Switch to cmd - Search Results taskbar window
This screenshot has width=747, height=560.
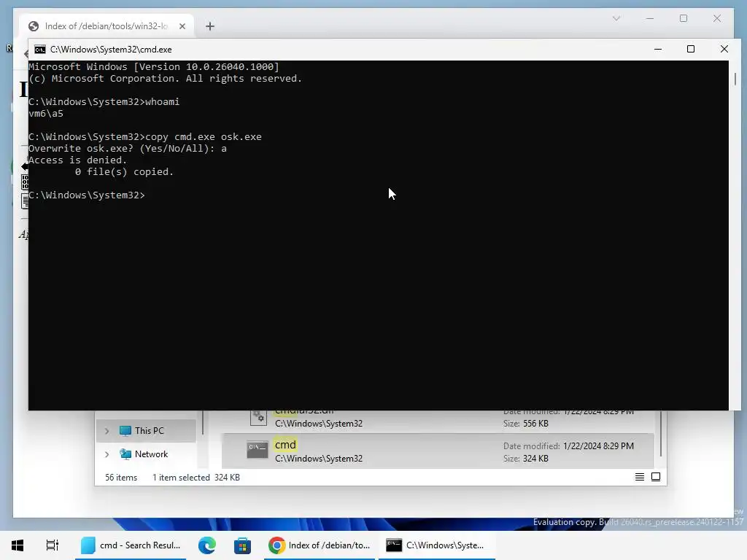click(131, 545)
